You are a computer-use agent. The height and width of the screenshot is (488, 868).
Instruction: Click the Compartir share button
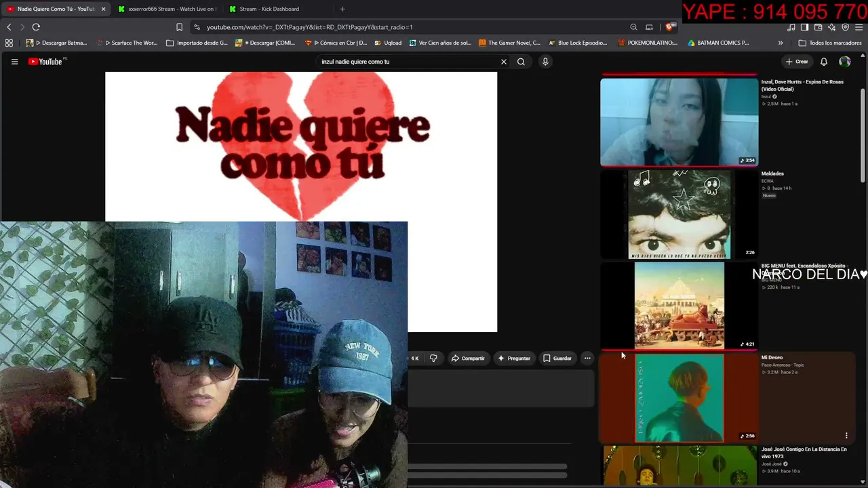click(x=468, y=358)
